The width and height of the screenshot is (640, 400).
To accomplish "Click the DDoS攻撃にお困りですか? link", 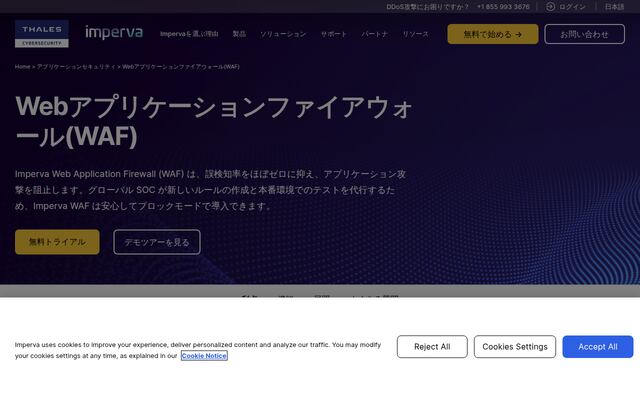I will click(x=427, y=7).
